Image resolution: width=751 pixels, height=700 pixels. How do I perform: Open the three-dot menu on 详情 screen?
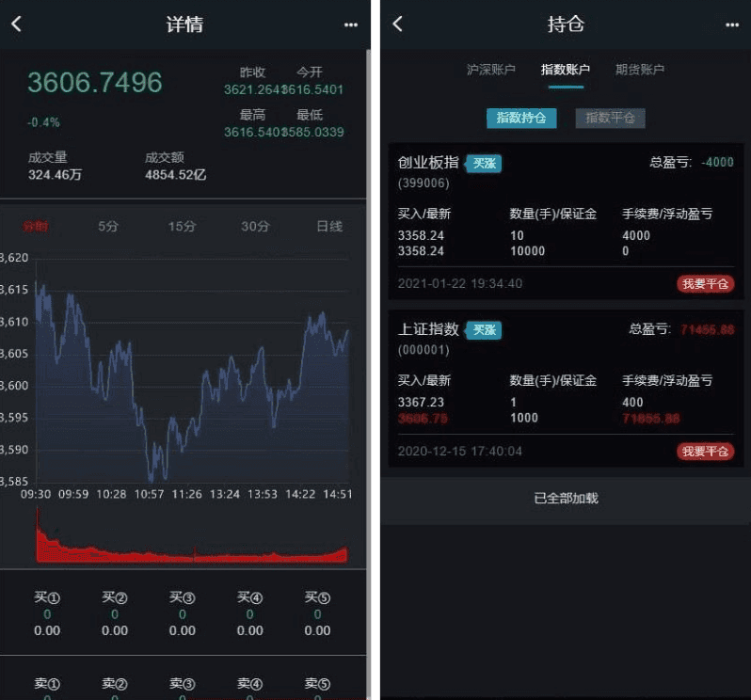click(351, 25)
